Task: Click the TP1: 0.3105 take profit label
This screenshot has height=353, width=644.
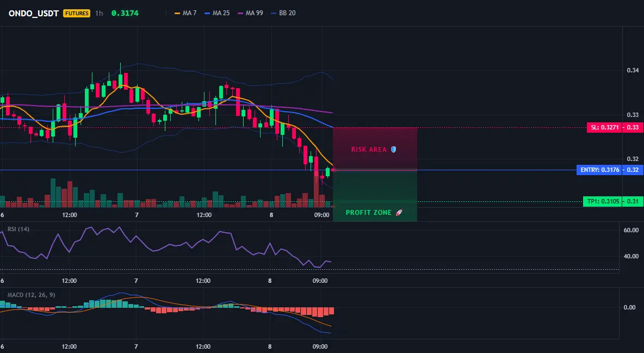Action: [x=602, y=201]
